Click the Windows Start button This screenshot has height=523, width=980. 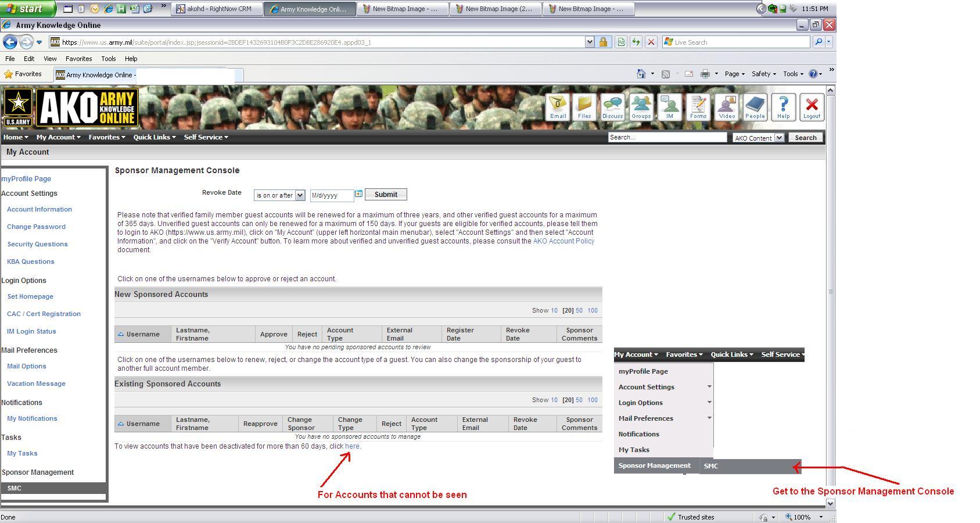point(28,9)
